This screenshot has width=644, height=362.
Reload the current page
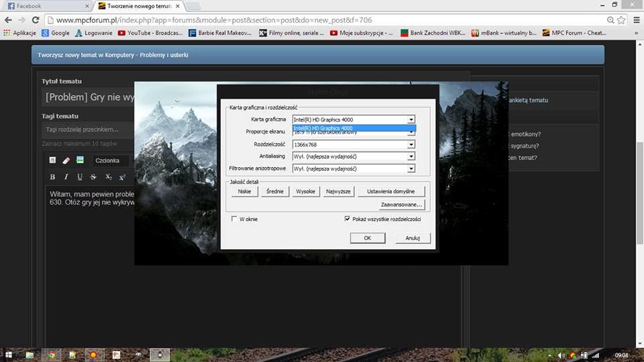[x=36, y=19]
